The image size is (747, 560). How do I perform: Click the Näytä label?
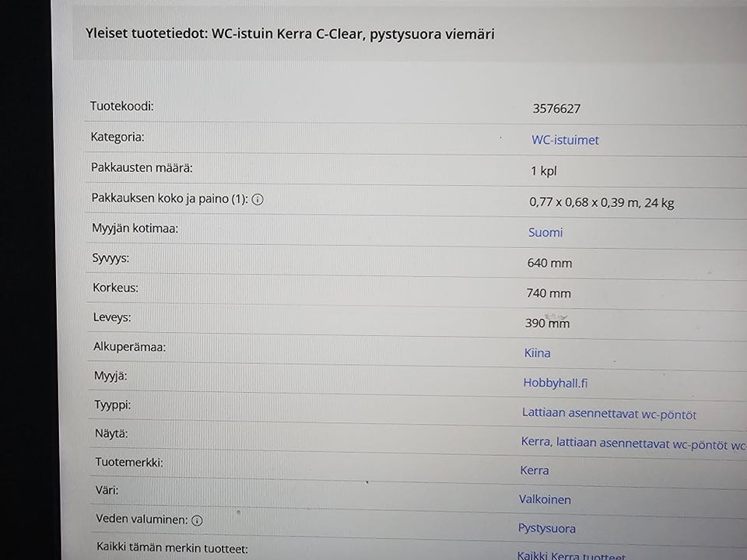point(111,434)
